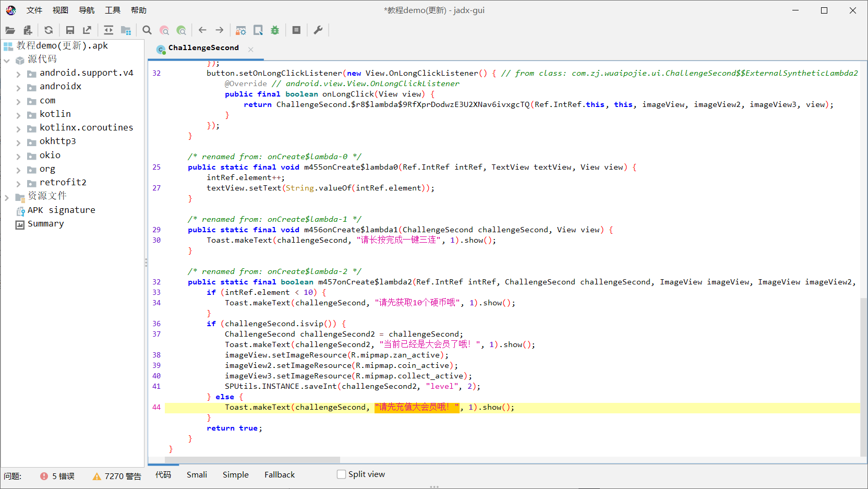Screen dimensions: 868x489
Task: Open text search with magnifier icon
Action: (147, 30)
